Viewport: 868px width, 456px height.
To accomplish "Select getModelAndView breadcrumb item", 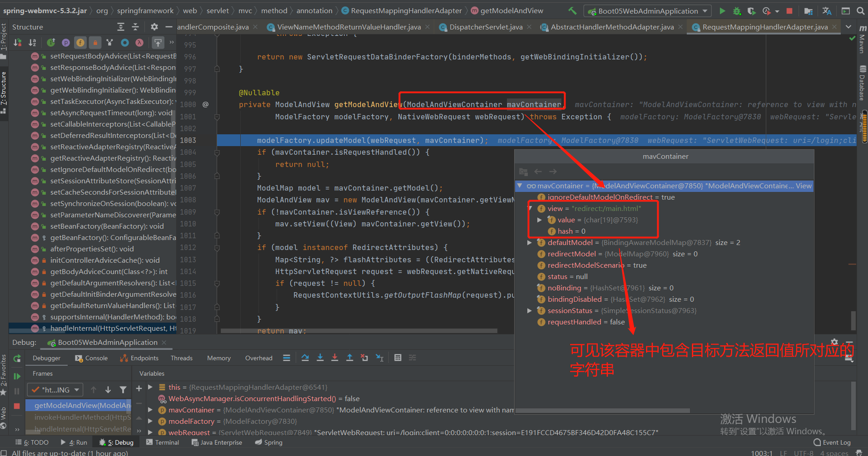I will pos(507,10).
